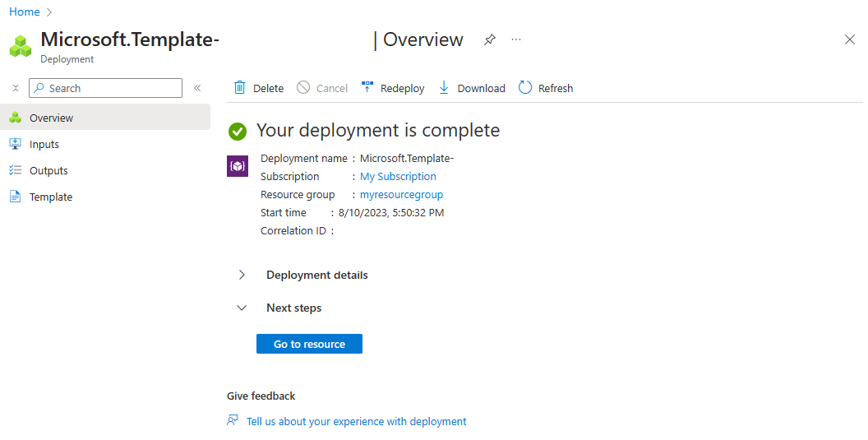Open the My Subscription link

pos(398,176)
